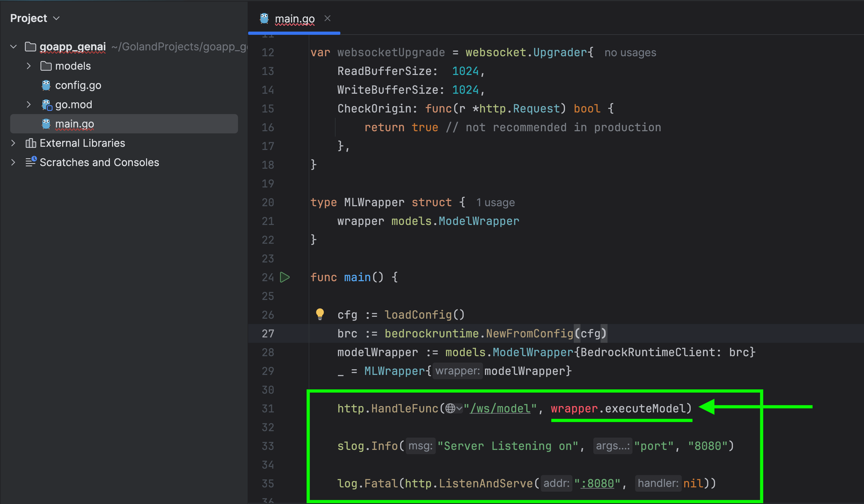Viewport: 864px width, 504px height.
Task: Switch to the main.go editor tab
Action: click(295, 18)
